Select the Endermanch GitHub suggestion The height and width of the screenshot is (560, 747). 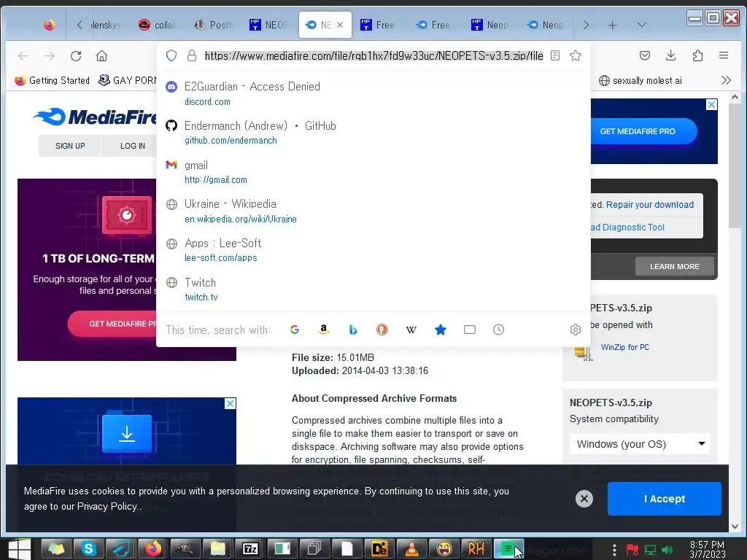click(x=373, y=133)
